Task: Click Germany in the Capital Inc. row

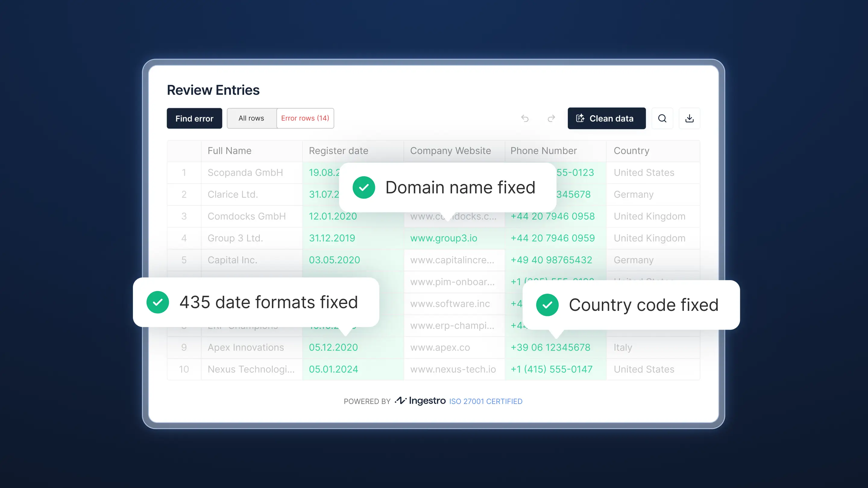Action: click(653, 260)
